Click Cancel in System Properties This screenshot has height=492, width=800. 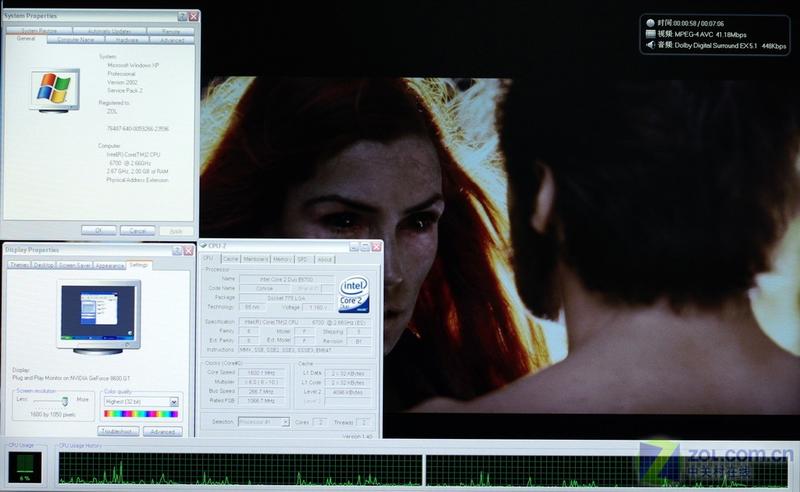[137, 231]
